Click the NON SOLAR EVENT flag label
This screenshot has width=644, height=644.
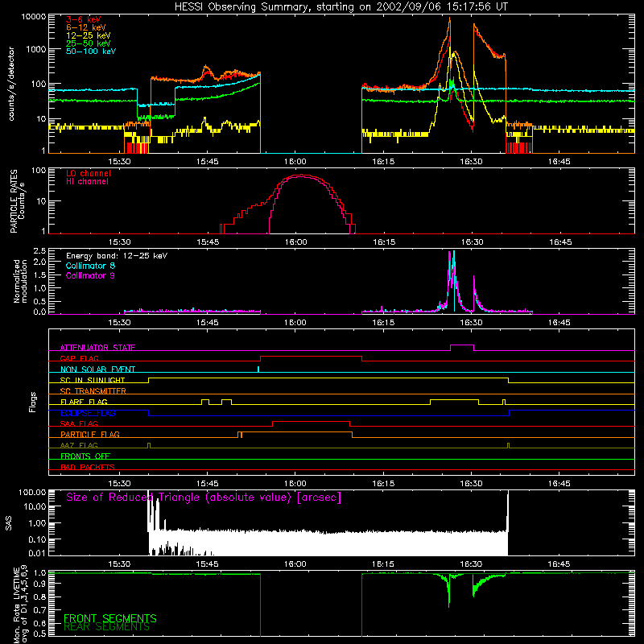coord(97,369)
